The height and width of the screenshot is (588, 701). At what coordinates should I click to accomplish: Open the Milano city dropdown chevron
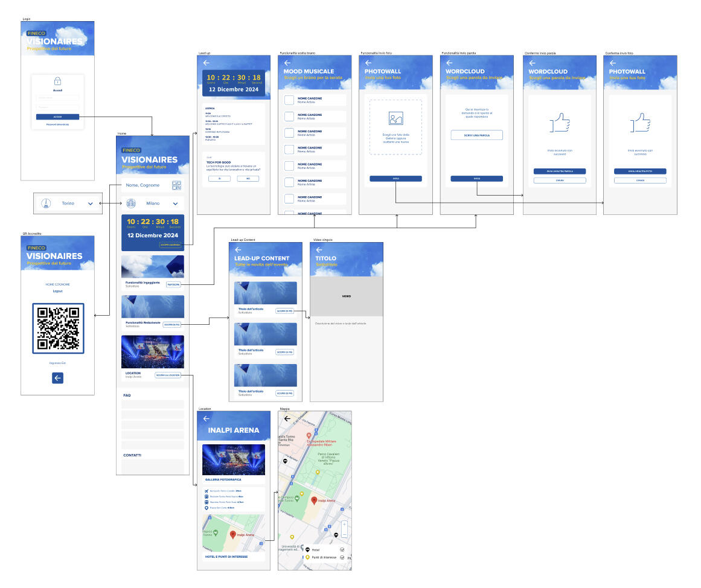click(x=175, y=204)
